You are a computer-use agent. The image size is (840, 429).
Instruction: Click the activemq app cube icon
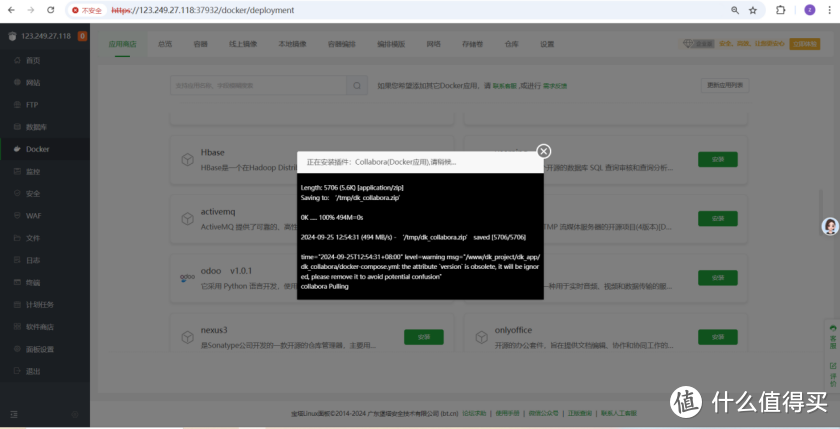[187, 219]
